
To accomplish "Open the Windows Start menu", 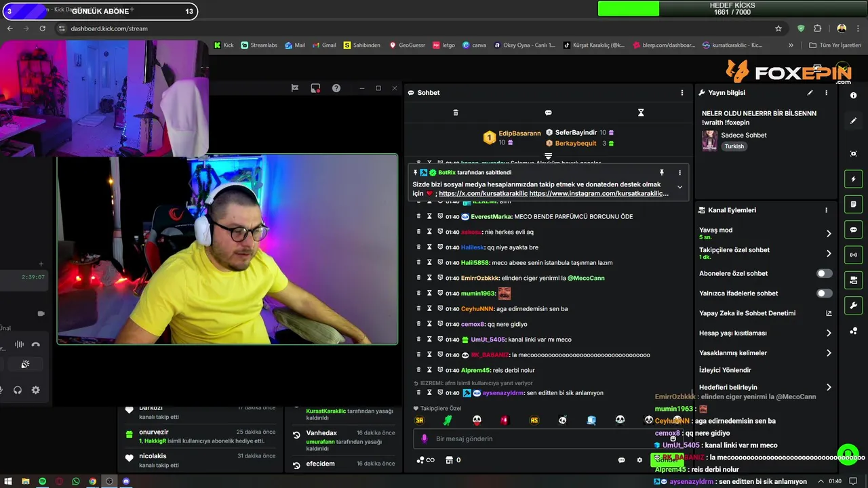I will click(x=8, y=481).
